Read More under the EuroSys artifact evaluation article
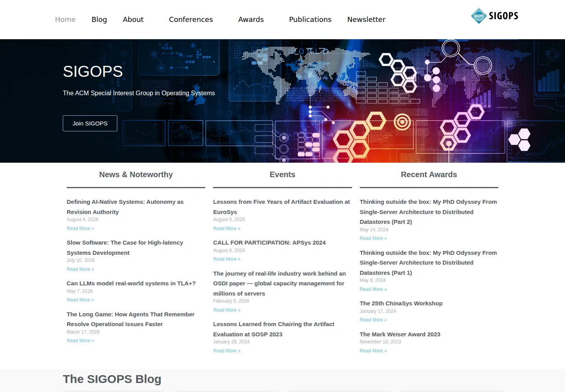The image size is (565, 392). (227, 229)
